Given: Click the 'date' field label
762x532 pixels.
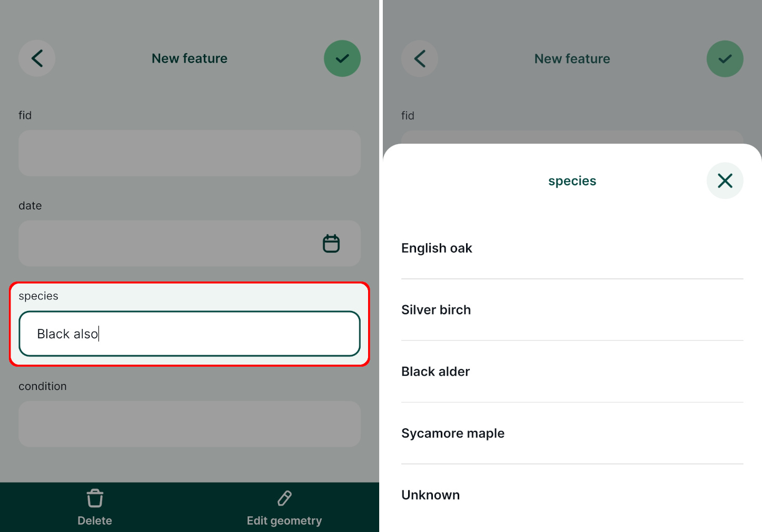Looking at the screenshot, I should 30,206.
